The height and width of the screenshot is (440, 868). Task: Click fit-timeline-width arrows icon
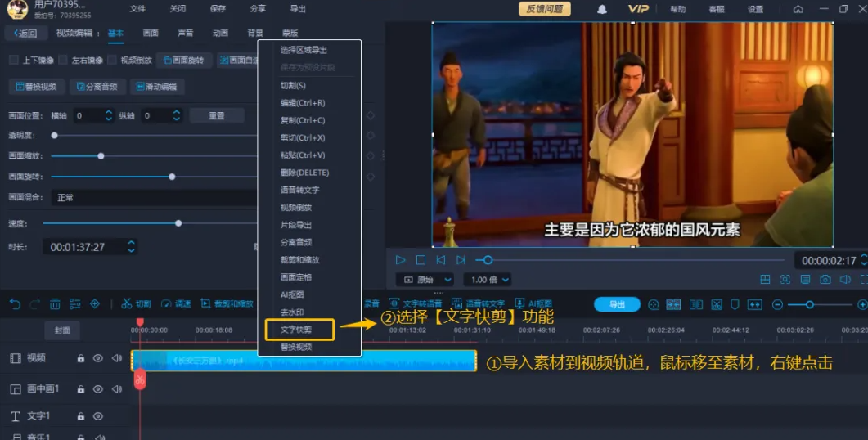click(x=754, y=305)
